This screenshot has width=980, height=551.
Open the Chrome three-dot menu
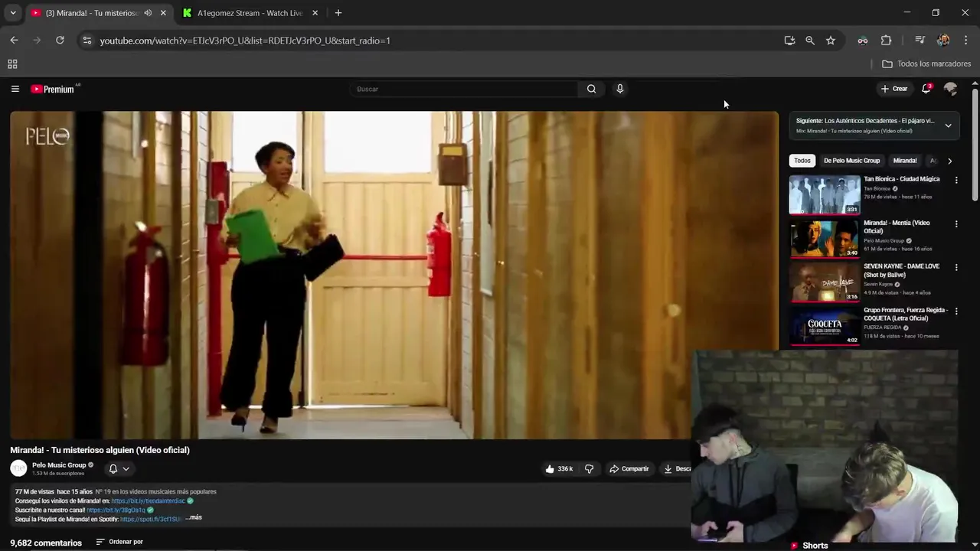point(965,41)
